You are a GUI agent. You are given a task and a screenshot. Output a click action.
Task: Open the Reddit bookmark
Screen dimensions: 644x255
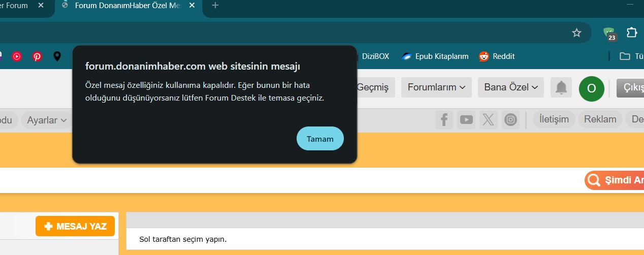pyautogui.click(x=497, y=56)
